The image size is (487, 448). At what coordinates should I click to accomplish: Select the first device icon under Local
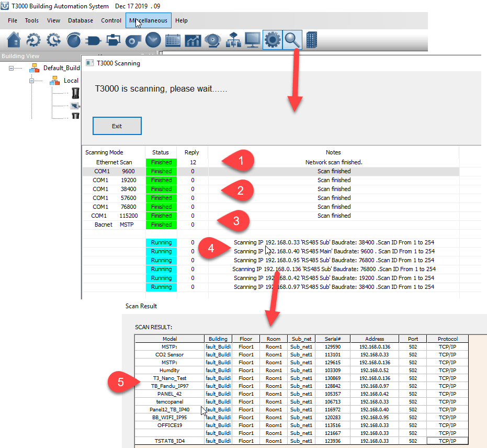click(75, 93)
